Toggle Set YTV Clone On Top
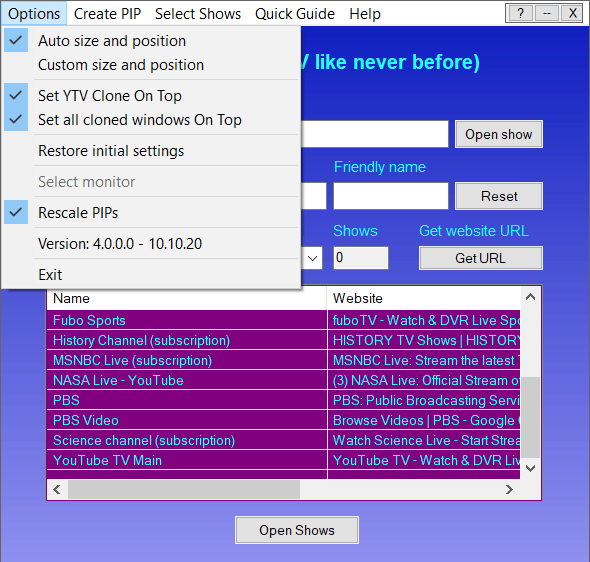 click(151, 96)
